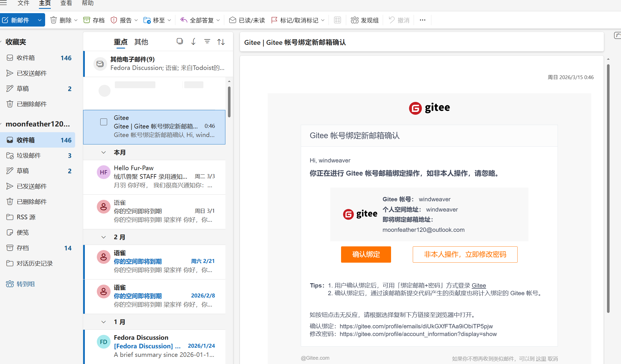Click the 确认绑定 orange button

click(366, 254)
